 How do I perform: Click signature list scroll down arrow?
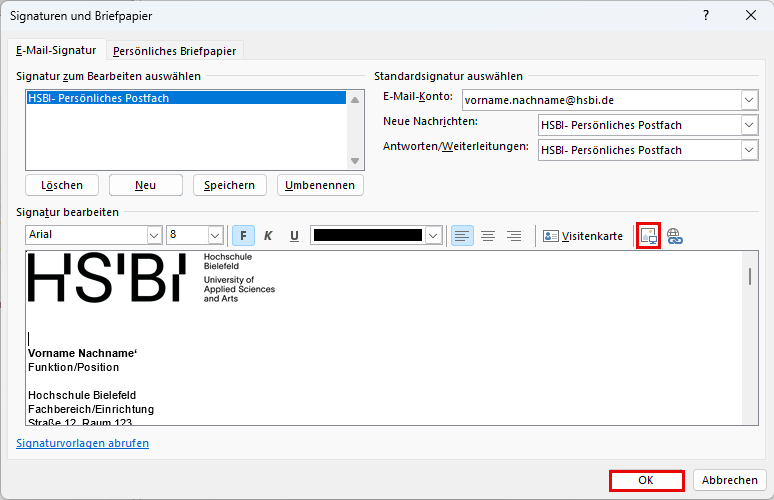pyautogui.click(x=354, y=160)
